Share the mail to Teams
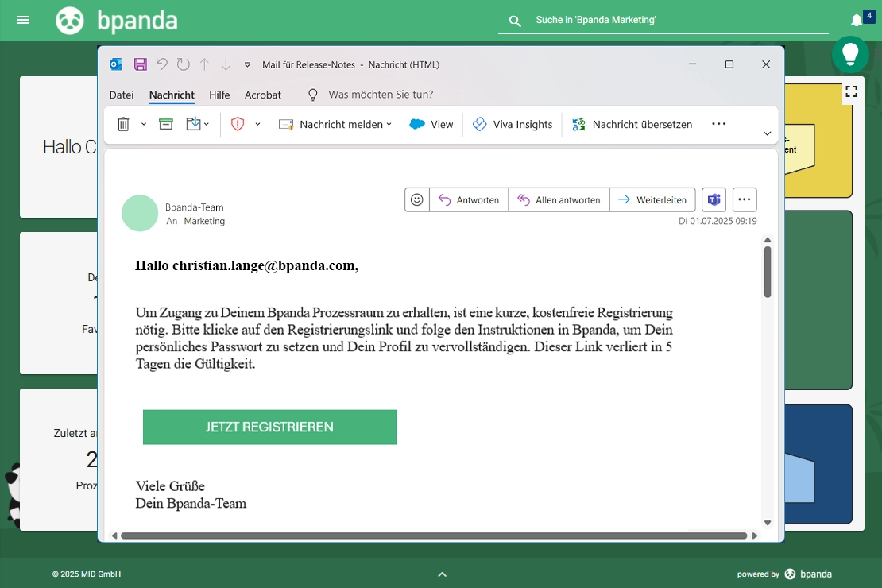 coord(714,199)
